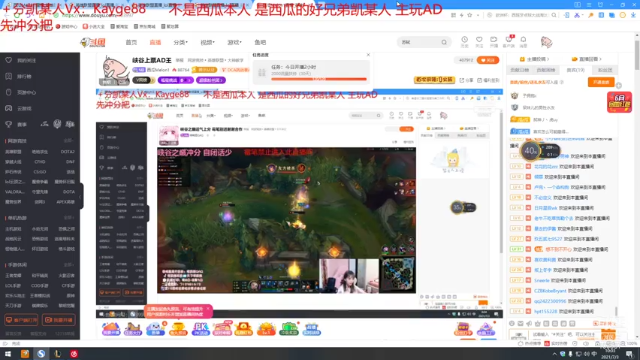
Task: Open the 鱼吧 forum tab
Action: click(260, 42)
